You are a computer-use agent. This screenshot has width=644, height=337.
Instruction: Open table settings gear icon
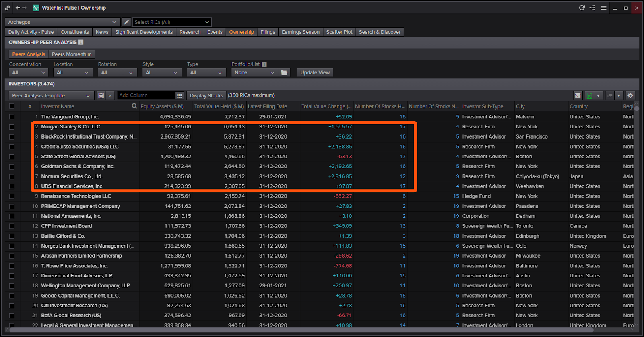point(630,95)
